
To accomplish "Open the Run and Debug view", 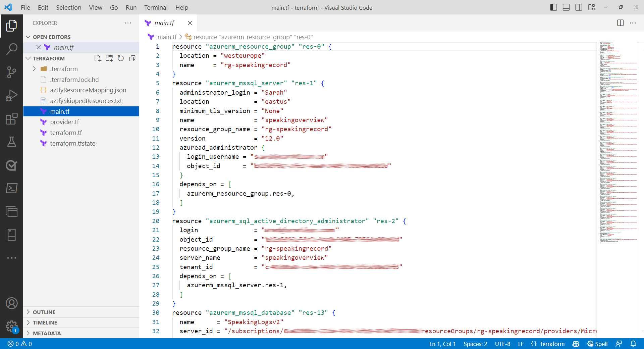I will [12, 96].
